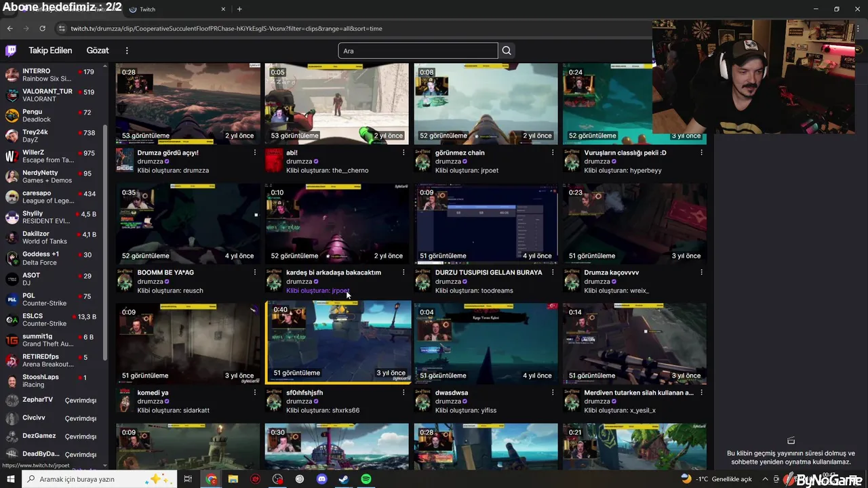
Task: Click PGL channel avatar in sidebar
Action: pyautogui.click(x=12, y=299)
